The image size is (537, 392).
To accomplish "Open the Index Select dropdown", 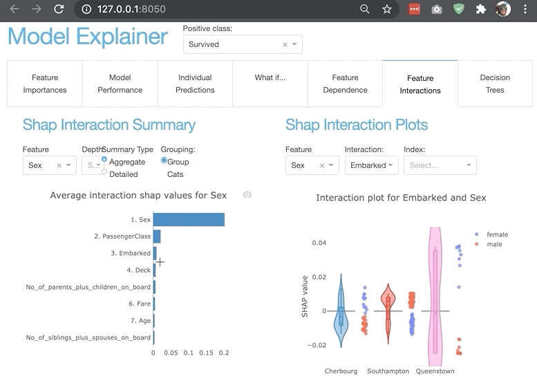I will (440, 165).
